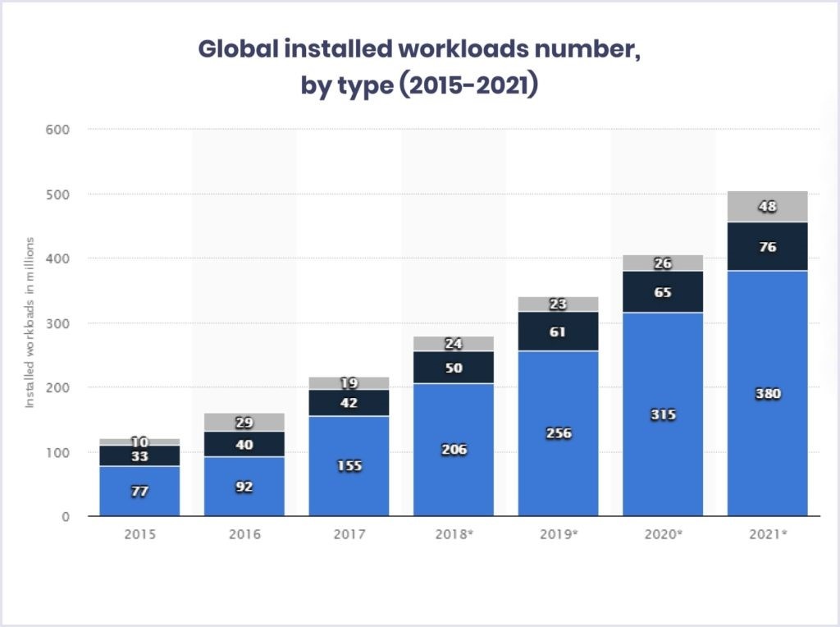Screen dimensions: 840x627
Task: Click the 2019* x-axis label
Action: pyautogui.click(x=559, y=534)
